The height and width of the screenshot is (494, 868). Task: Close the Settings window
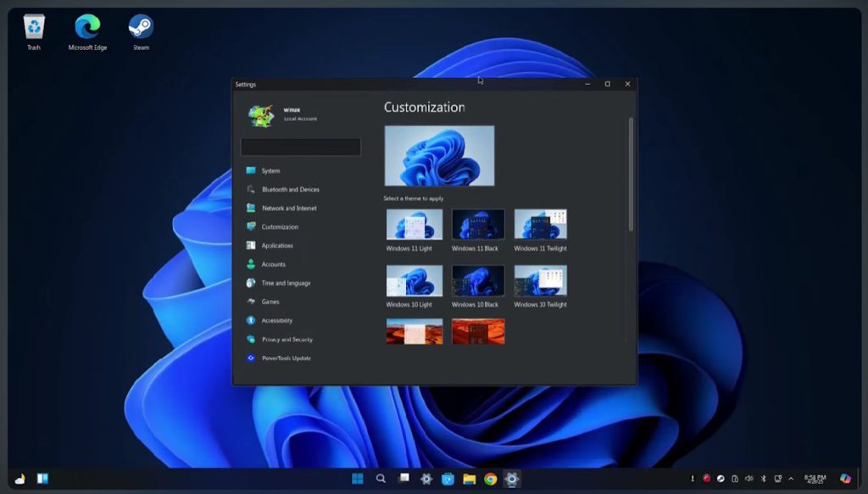[x=627, y=84]
